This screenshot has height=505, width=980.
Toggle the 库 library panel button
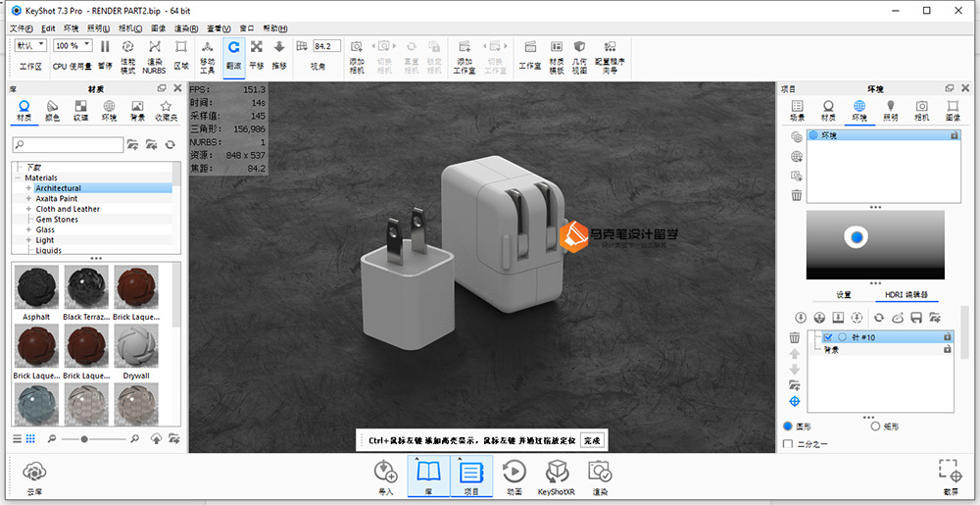(428, 476)
